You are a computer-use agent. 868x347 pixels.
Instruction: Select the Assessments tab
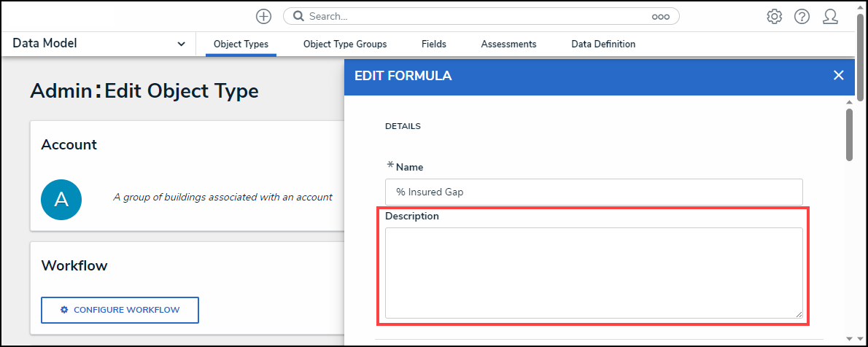pos(508,44)
